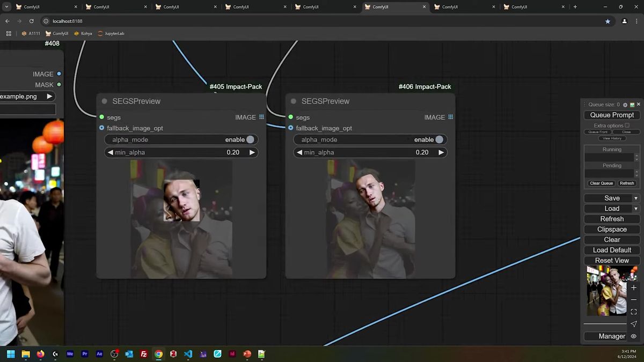
Task: Click segs input dot on node #405
Action: (x=101, y=117)
